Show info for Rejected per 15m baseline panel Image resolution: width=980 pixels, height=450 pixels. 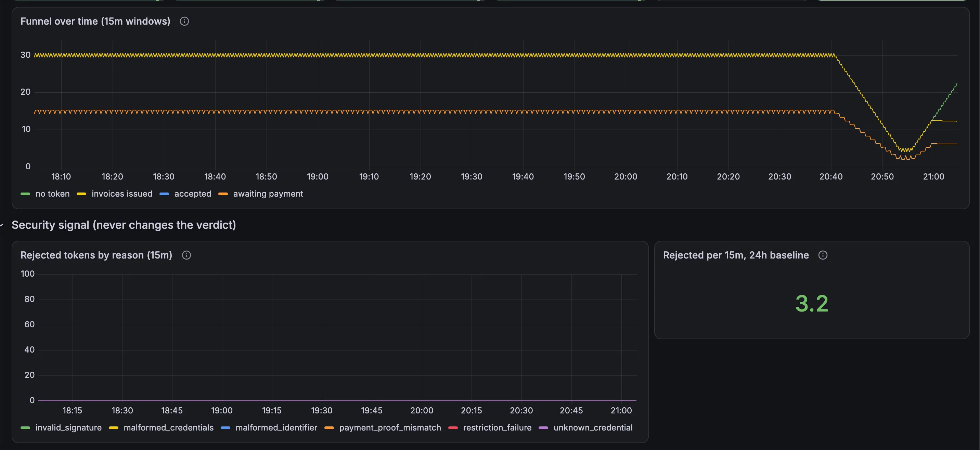823,255
